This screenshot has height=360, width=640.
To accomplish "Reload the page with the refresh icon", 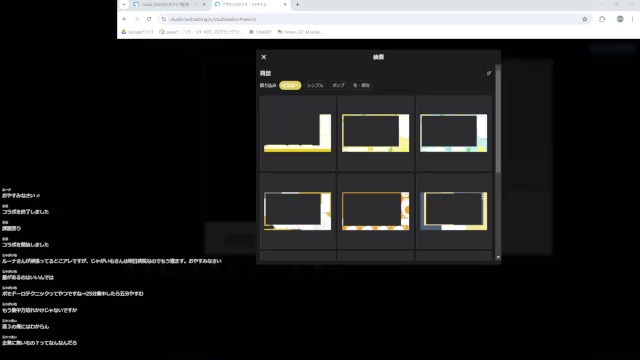I will coord(149,19).
